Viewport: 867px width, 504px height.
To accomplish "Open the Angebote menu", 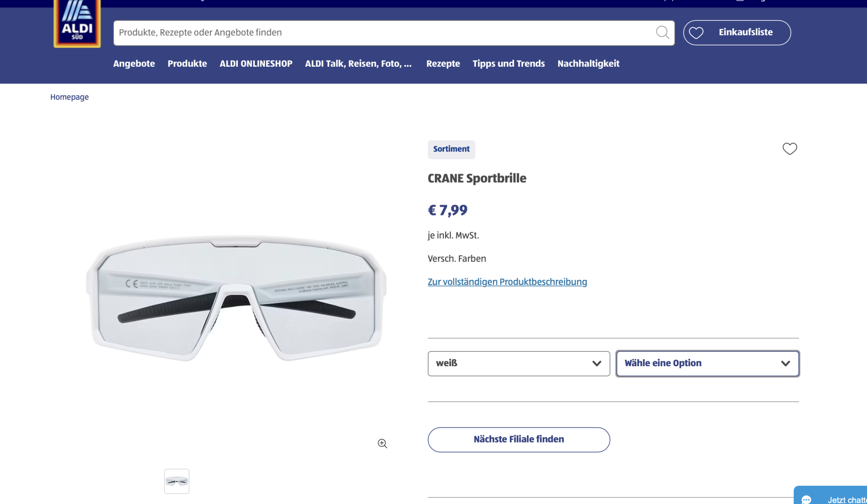I will [x=134, y=64].
